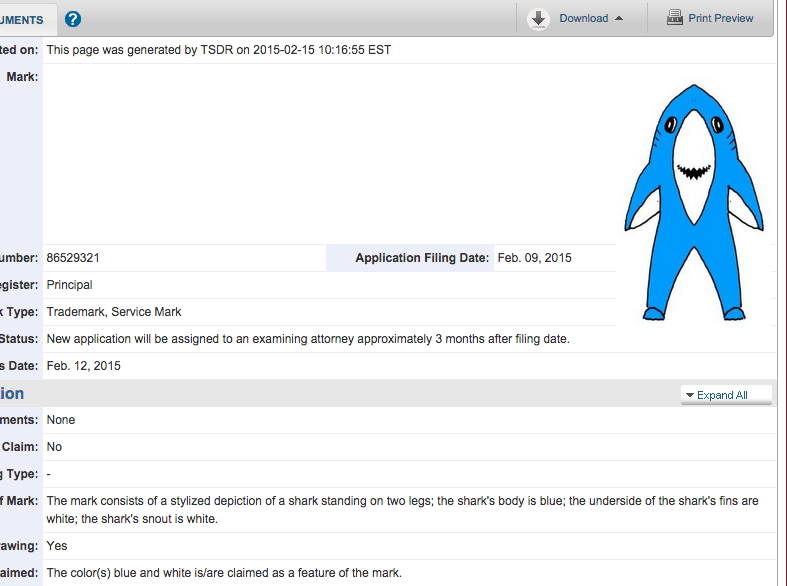Select serial number 86529321
Image resolution: width=787 pixels, height=586 pixels.
[73, 258]
